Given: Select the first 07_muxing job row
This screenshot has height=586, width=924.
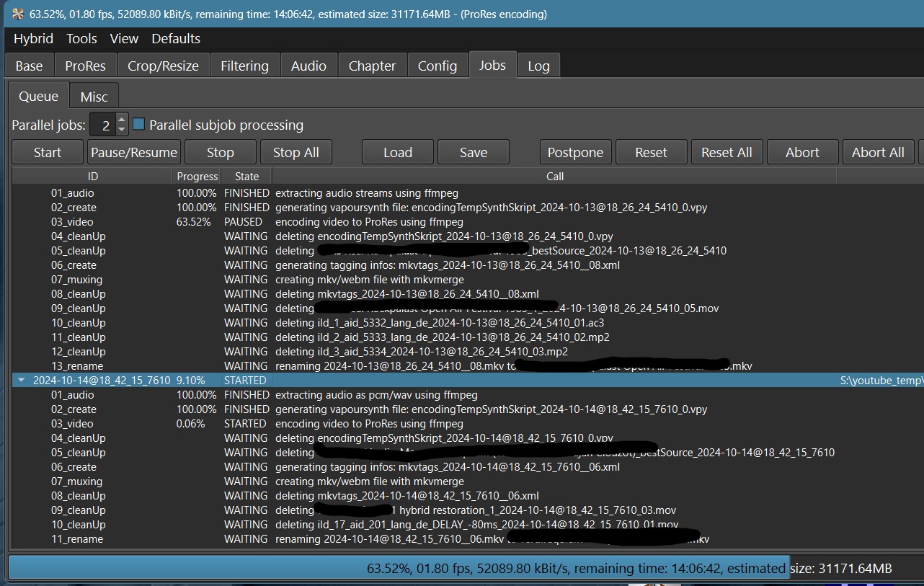Looking at the screenshot, I should tap(76, 280).
